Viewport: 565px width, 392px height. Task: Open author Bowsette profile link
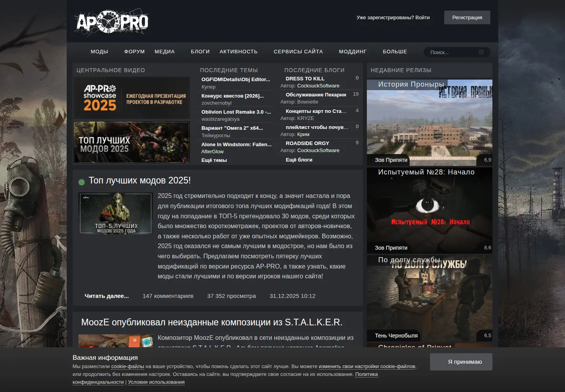tap(308, 102)
